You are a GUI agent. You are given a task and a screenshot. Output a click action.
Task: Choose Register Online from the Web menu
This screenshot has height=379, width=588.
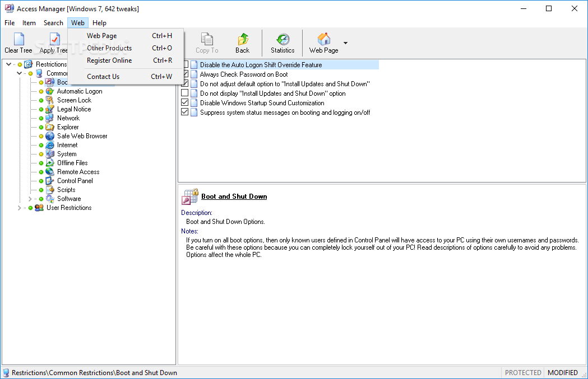click(126, 60)
